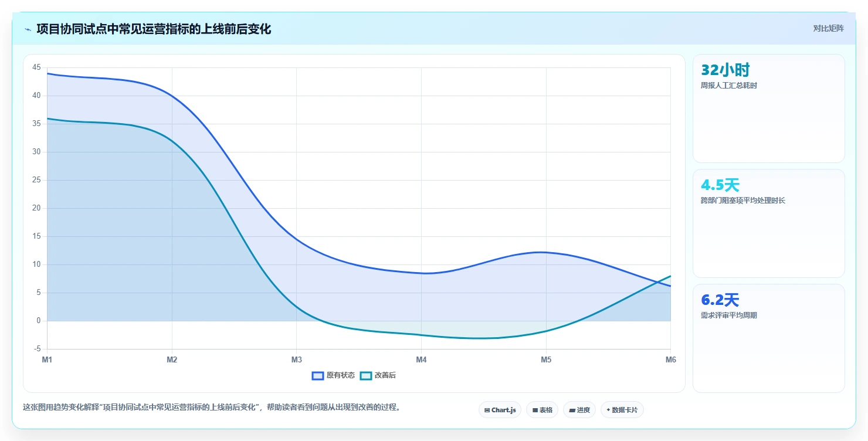Click the M3 x-axis label

[x=297, y=359]
